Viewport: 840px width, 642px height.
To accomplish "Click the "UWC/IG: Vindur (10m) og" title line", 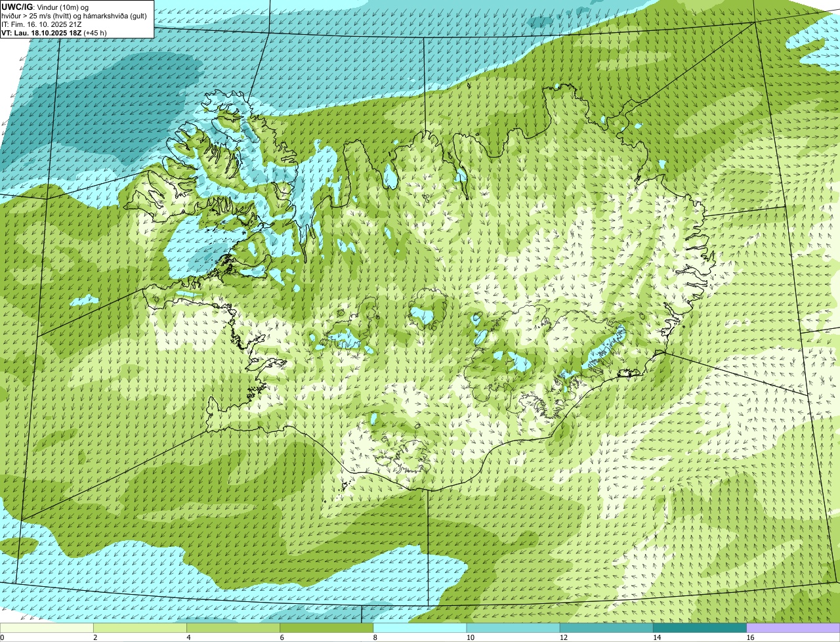I will [x=45, y=7].
